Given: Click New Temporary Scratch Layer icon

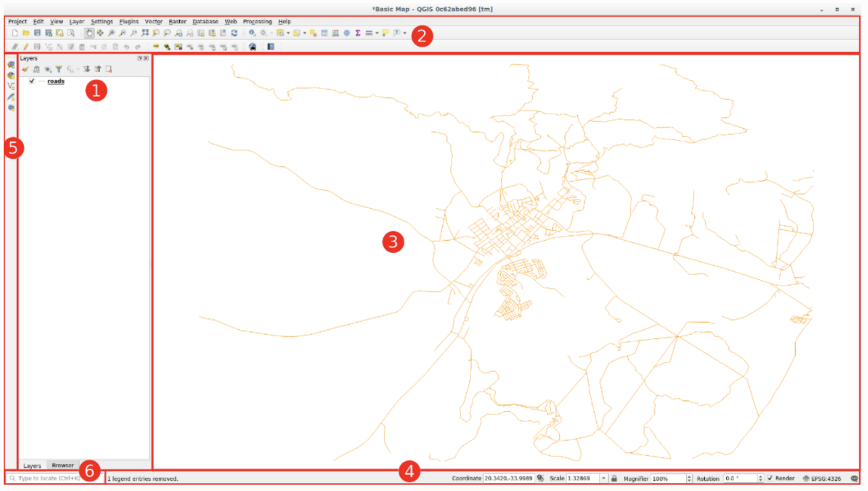Looking at the screenshot, I should coord(11,108).
